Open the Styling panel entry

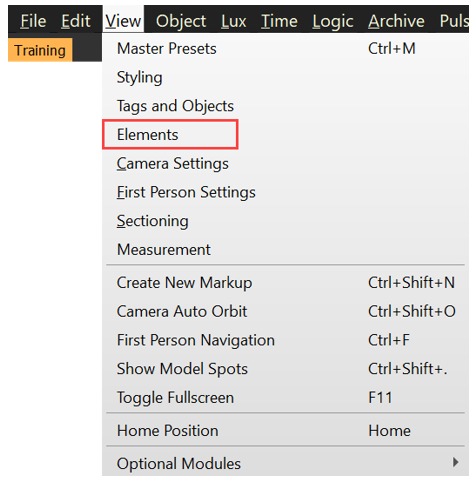(x=285, y=77)
